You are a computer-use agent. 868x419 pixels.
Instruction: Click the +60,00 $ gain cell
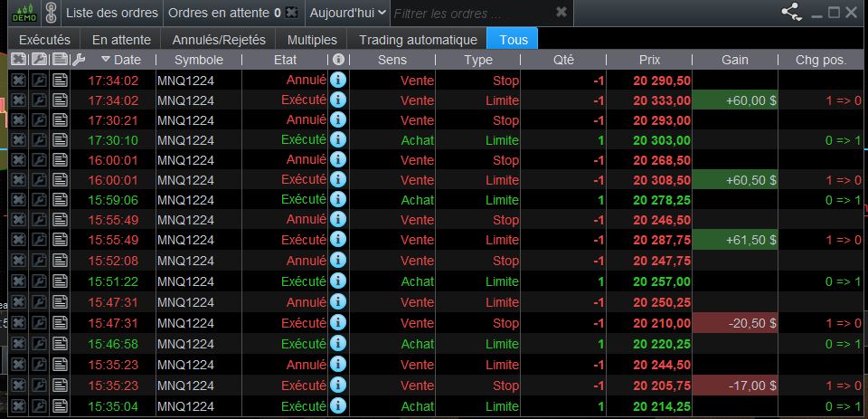(735, 100)
